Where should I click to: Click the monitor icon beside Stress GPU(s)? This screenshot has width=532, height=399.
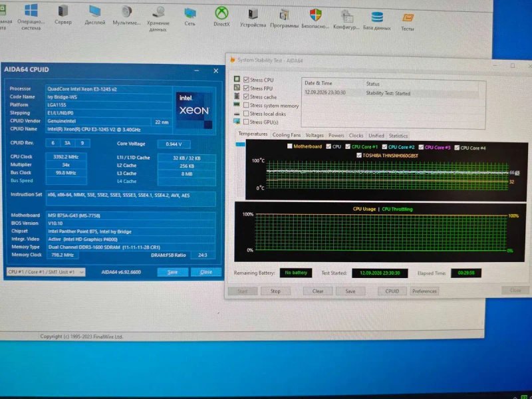click(x=237, y=122)
